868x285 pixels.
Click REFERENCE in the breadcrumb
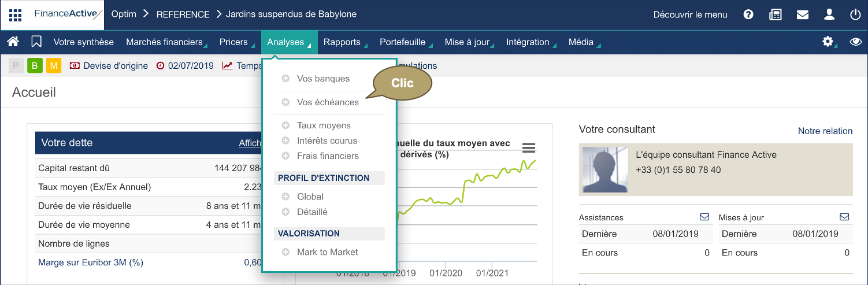(183, 14)
